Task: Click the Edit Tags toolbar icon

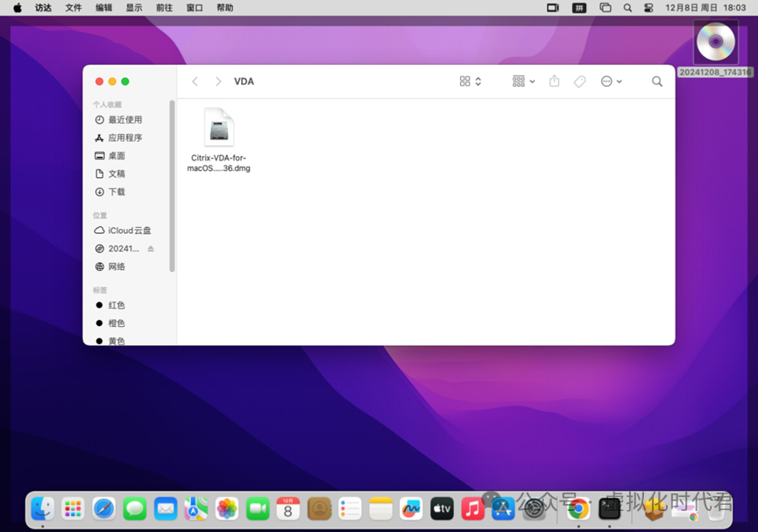Action: [x=579, y=82]
